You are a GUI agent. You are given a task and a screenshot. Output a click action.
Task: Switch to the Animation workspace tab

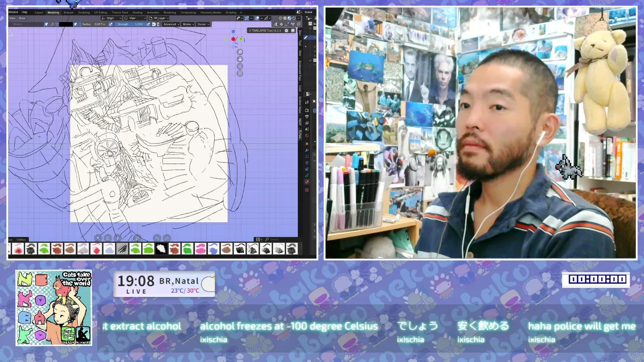click(153, 13)
